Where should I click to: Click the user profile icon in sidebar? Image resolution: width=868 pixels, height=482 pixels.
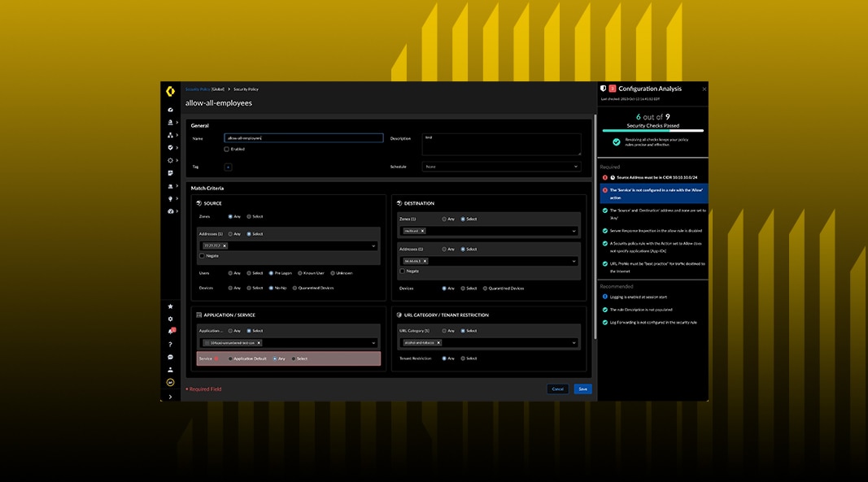(x=170, y=370)
